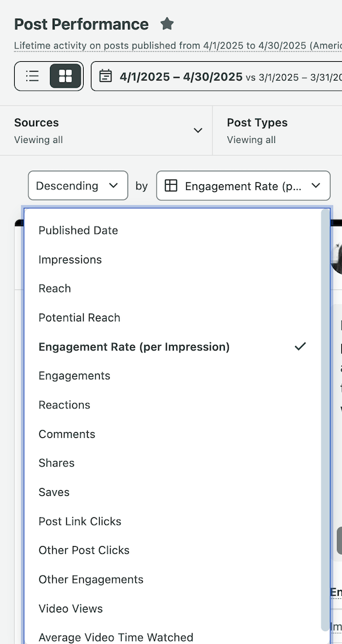Choose Potential Reach metric
The image size is (342, 644).
point(173,317)
